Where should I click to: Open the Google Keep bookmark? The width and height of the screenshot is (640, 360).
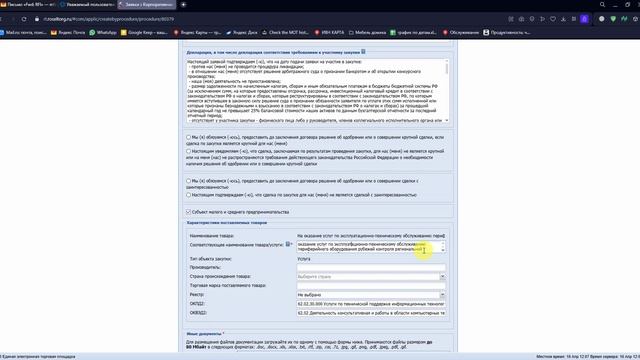tap(144, 32)
